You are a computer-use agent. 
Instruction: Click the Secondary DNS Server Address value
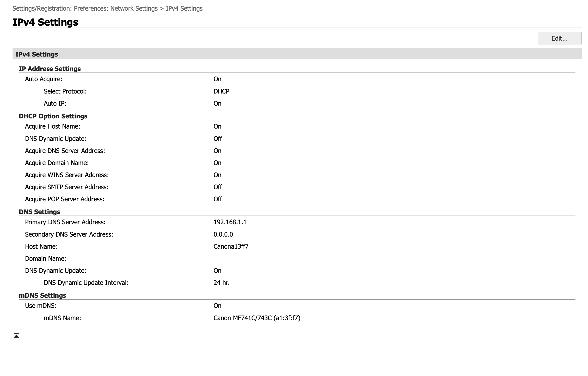[223, 234]
